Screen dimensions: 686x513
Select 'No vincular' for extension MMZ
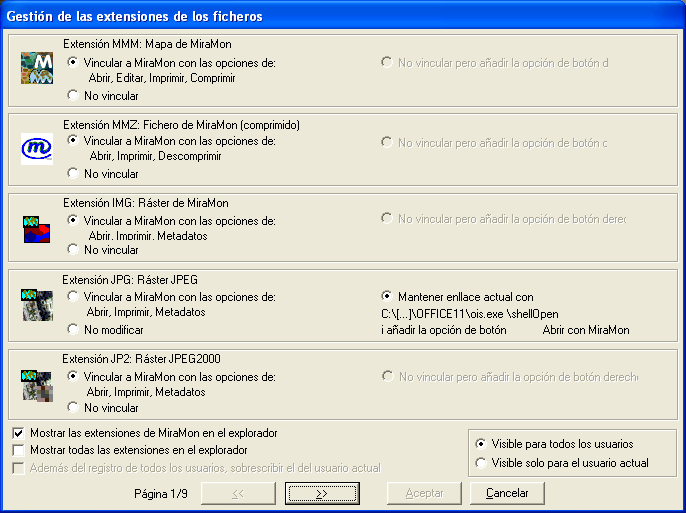(73, 173)
